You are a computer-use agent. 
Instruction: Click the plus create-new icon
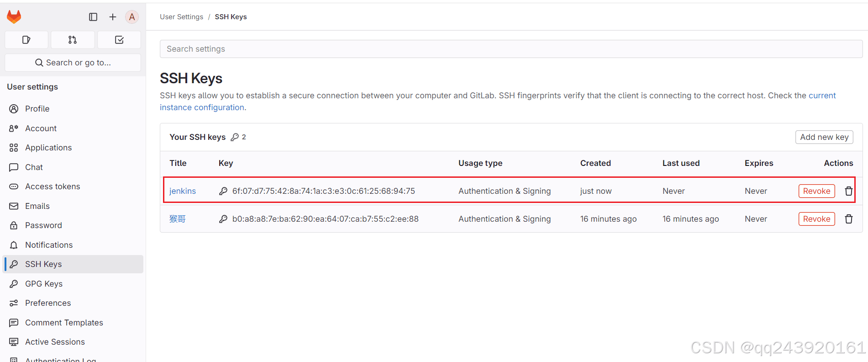coord(113,17)
